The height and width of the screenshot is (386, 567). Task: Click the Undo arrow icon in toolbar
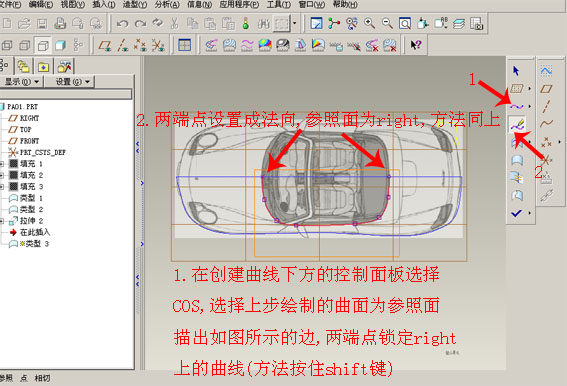point(122,24)
